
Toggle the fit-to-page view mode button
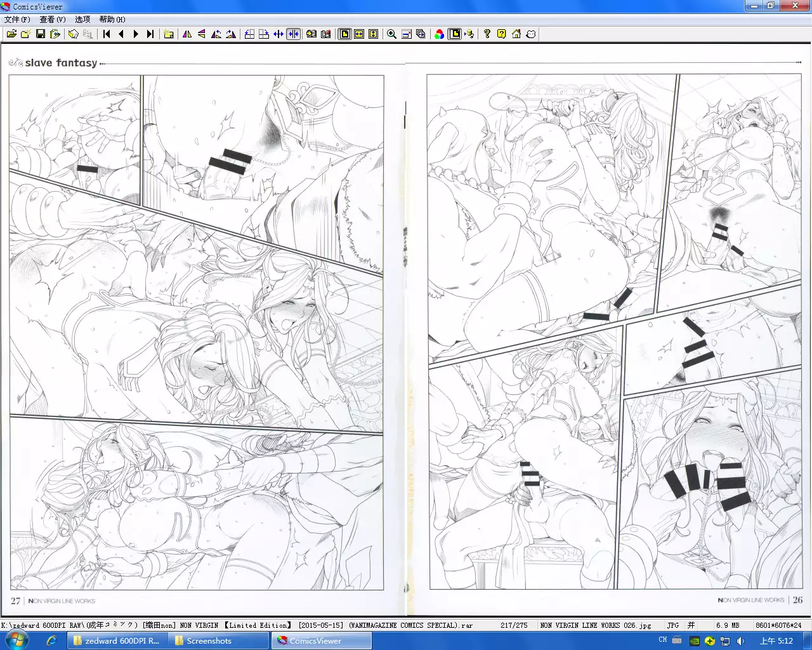pos(344,34)
